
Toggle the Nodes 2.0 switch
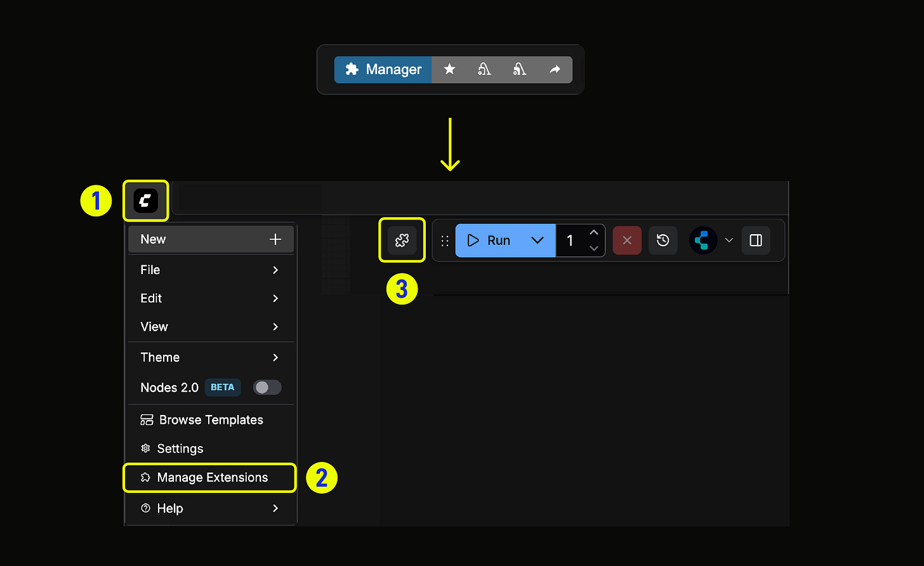[x=267, y=387]
